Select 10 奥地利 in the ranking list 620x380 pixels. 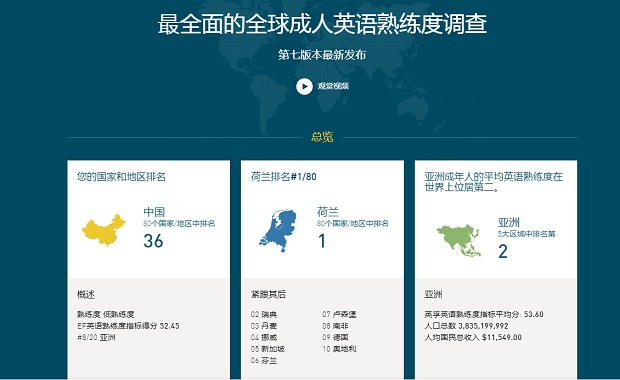[x=339, y=349]
